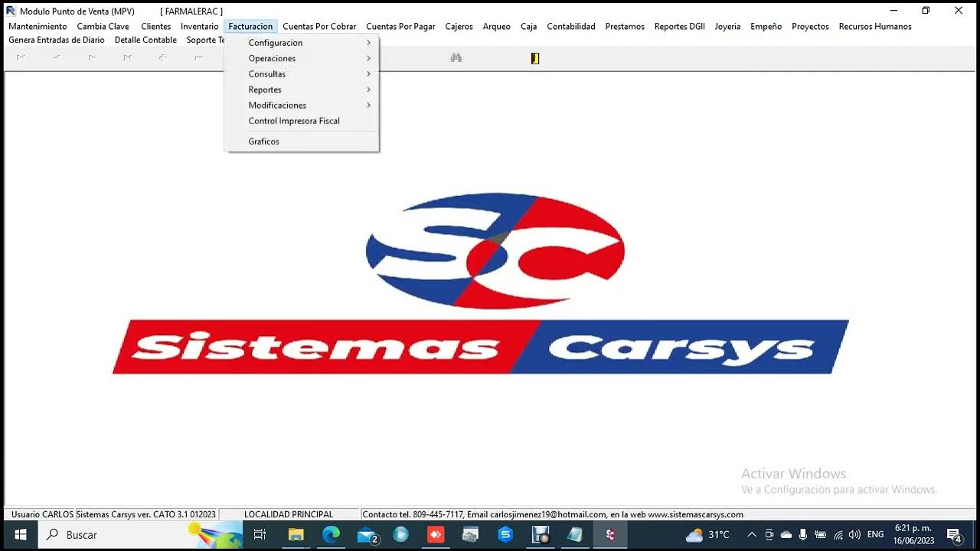Open the Mail app in taskbar
The image size is (980, 551).
(x=367, y=535)
